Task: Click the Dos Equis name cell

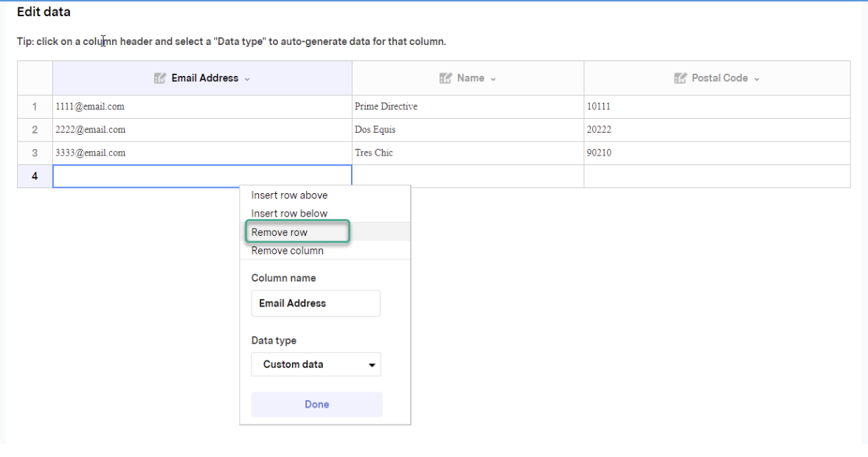Action: 468,130
